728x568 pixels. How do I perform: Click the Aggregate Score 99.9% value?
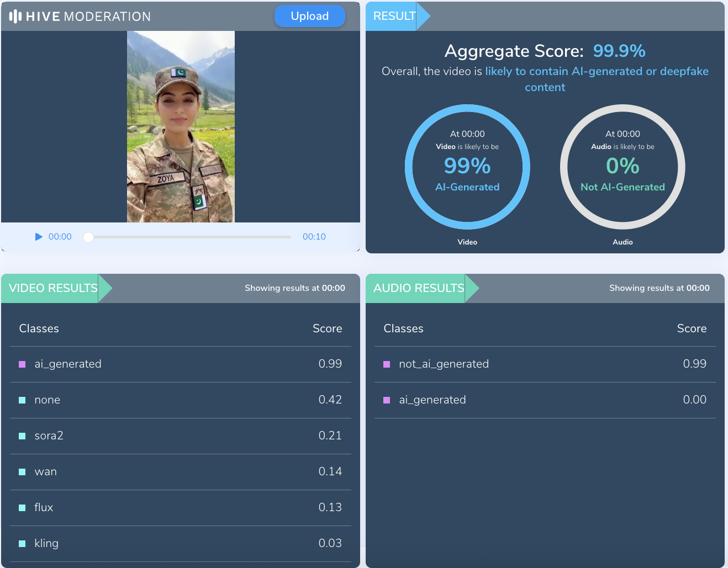pos(619,51)
